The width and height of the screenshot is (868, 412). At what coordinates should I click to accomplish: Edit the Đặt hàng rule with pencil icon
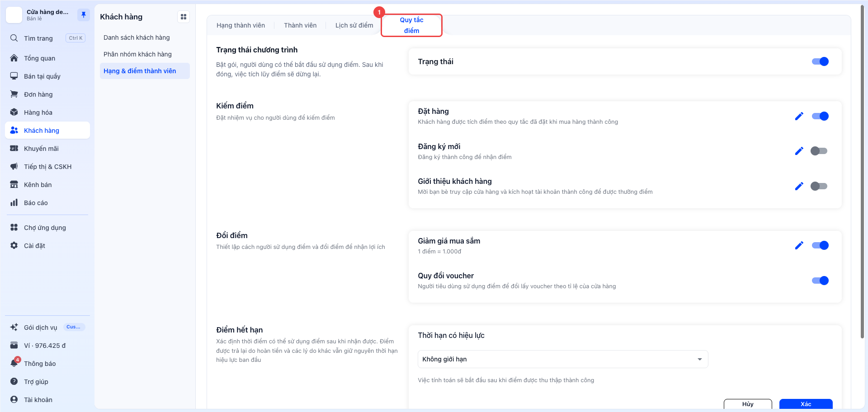[x=799, y=116]
